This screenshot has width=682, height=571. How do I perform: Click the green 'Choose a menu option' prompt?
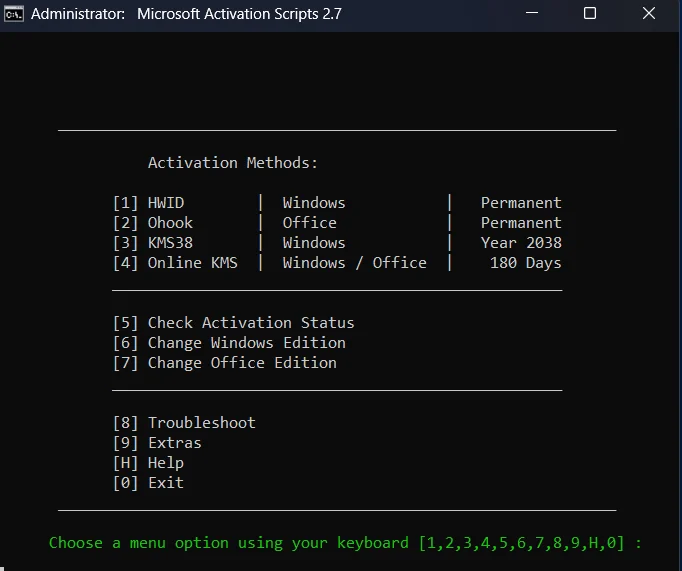coord(345,543)
